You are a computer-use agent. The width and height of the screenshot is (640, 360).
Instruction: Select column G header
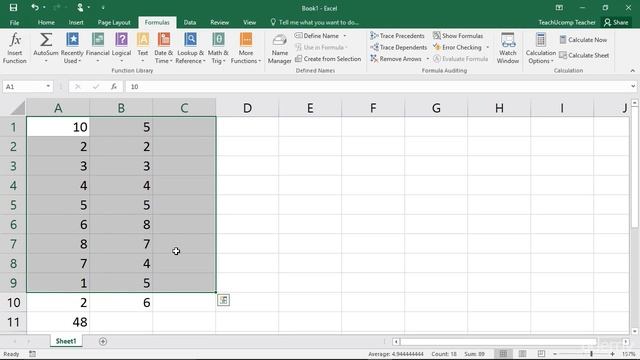436,108
